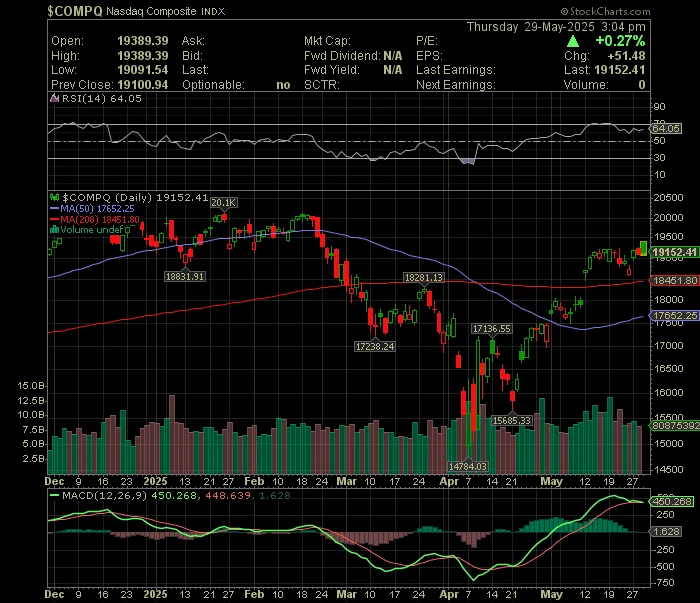
Task: Click the Low value 19091.54
Action: [x=142, y=70]
